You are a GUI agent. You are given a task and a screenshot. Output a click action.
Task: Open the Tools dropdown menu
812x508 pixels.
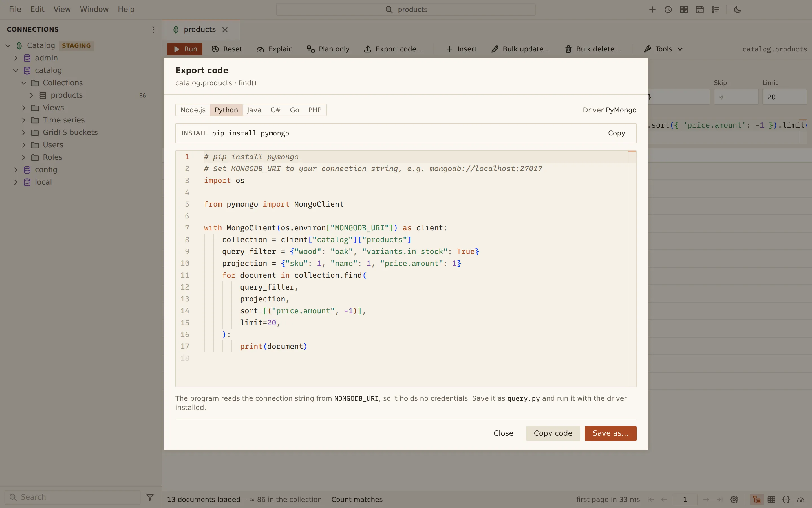coord(663,49)
